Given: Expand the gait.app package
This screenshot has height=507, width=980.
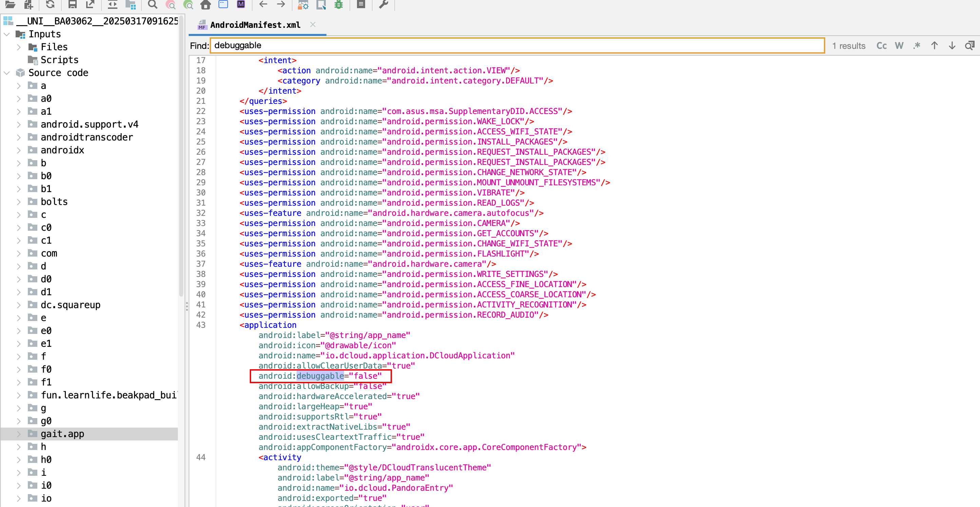Looking at the screenshot, I should tap(19, 434).
